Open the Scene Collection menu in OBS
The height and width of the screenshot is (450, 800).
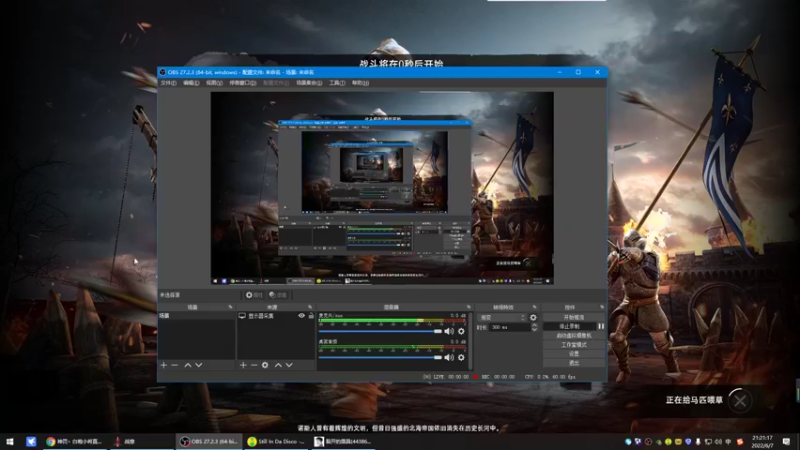click(x=309, y=83)
